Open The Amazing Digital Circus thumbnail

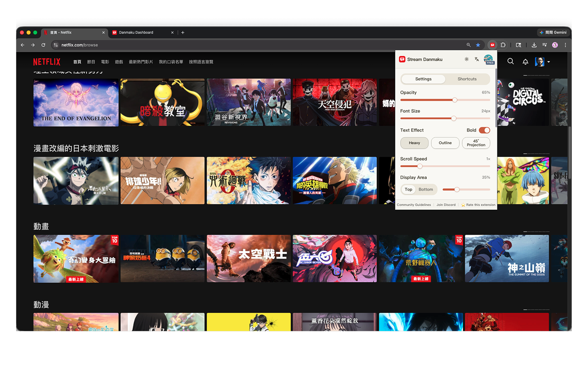click(x=523, y=103)
